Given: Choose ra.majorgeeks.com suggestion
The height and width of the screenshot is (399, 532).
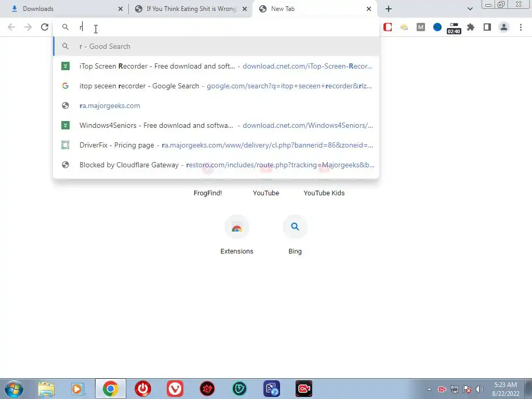Looking at the screenshot, I should pos(216,105).
